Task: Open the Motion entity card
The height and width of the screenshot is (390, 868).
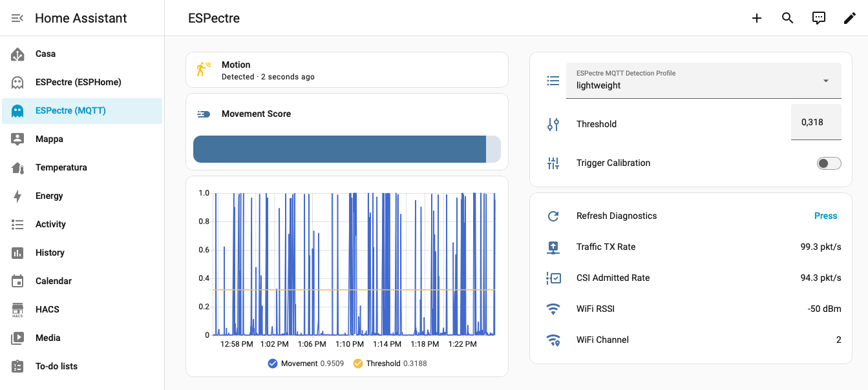Action: click(x=347, y=70)
